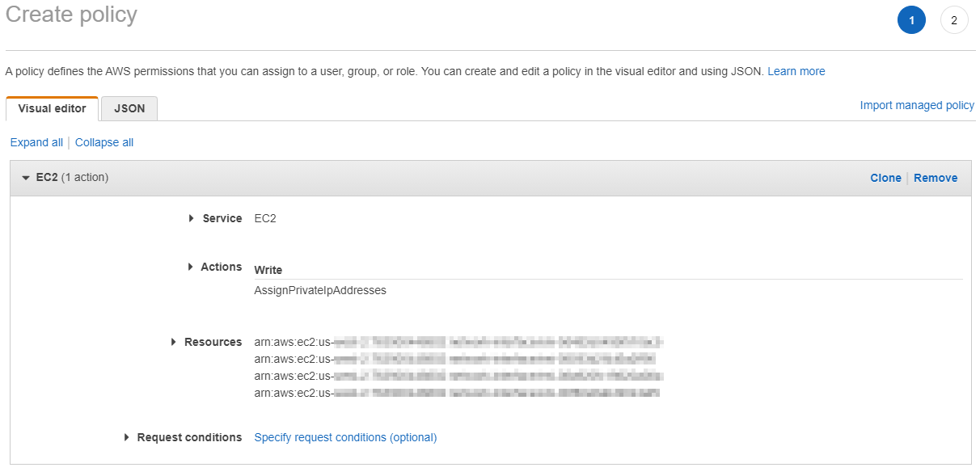Click the AssignPrivateIpAddresses action
The height and width of the screenshot is (476, 980).
pos(320,290)
